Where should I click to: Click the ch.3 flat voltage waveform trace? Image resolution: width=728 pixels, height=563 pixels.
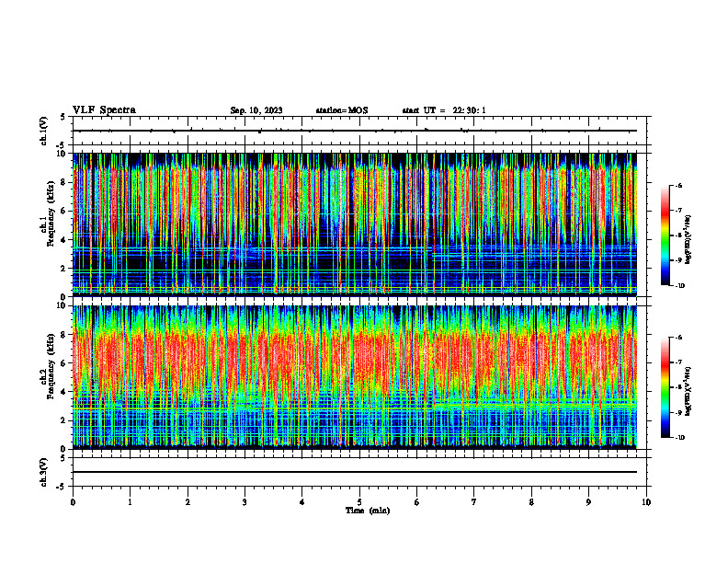pos(355,472)
